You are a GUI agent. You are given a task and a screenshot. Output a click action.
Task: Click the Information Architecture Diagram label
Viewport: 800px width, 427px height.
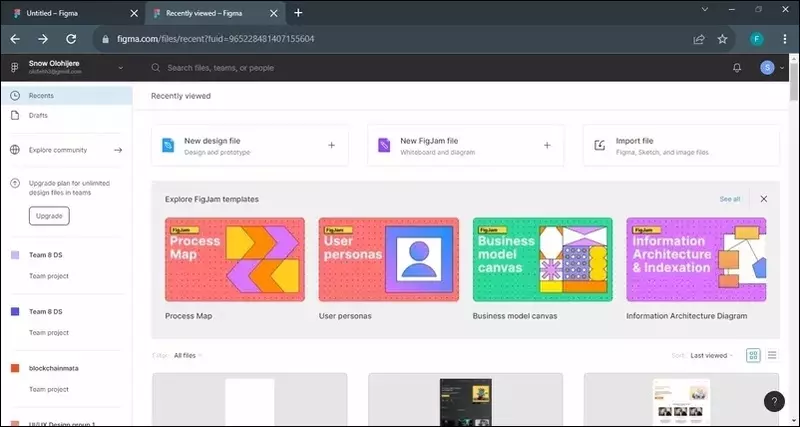[687, 316]
